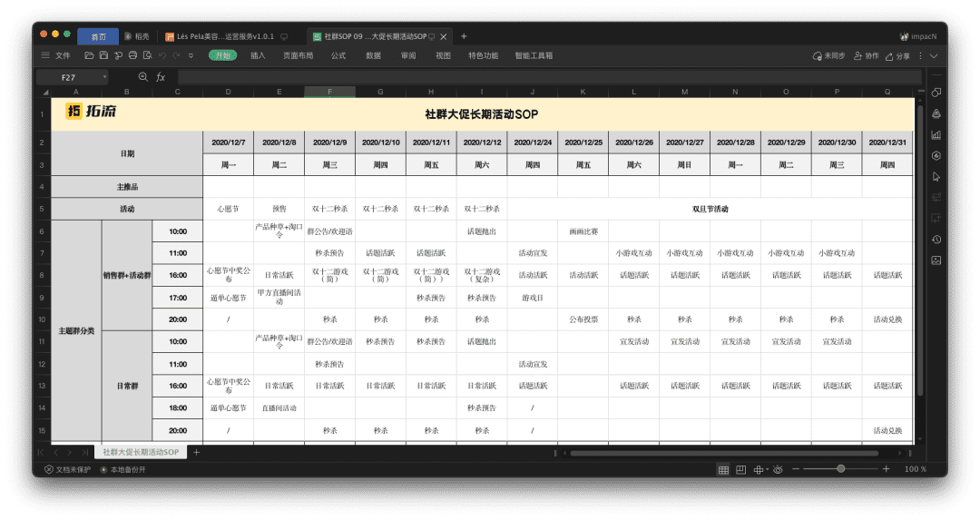Expand the quick access toolbar dropdown arrow
980x520 pixels.
pos(191,55)
